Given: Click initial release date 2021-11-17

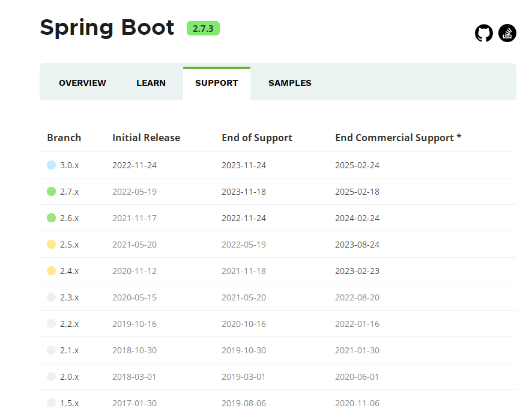Looking at the screenshot, I should pyautogui.click(x=135, y=218).
